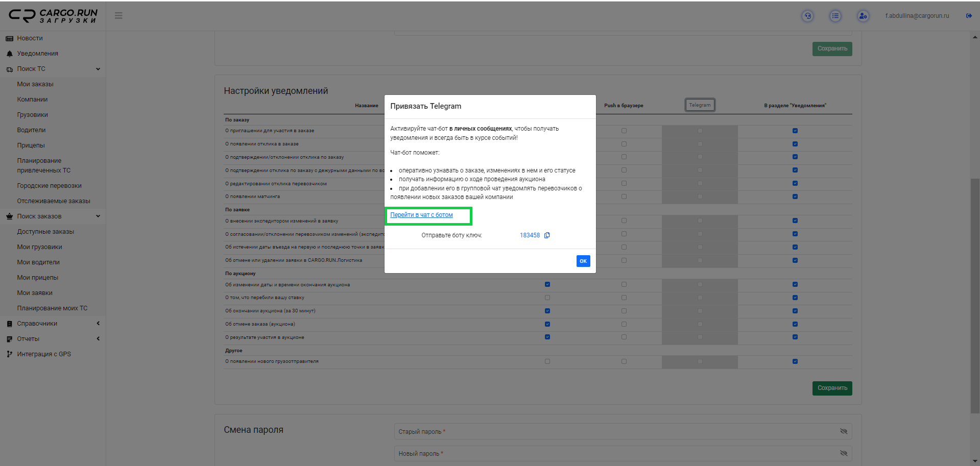Image resolution: width=980 pixels, height=466 pixels.
Task: Open user settings icon with gear
Action: (863, 16)
